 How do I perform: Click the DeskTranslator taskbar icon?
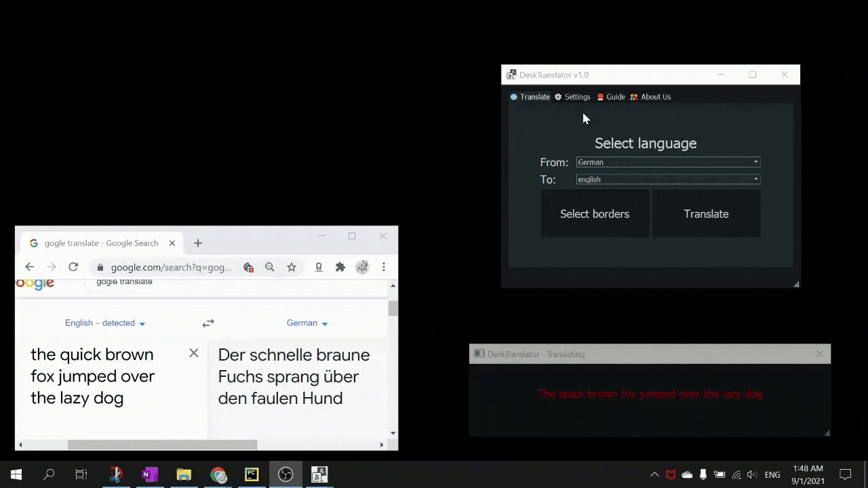(x=319, y=474)
